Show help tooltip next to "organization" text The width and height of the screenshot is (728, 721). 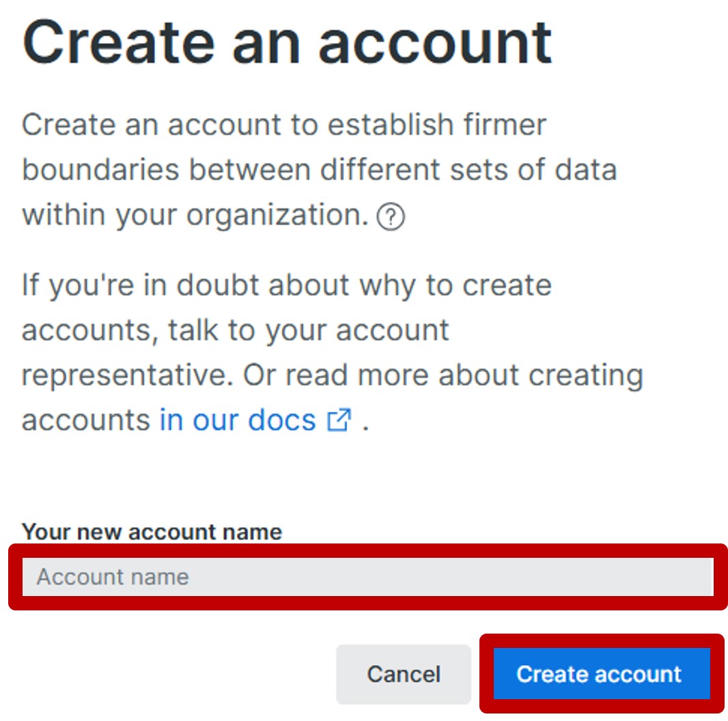(x=391, y=218)
